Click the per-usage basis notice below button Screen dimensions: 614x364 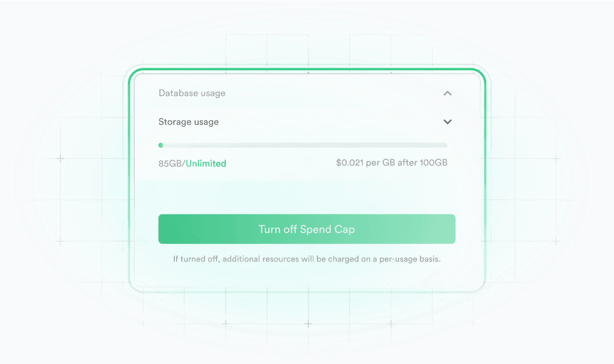[307, 259]
